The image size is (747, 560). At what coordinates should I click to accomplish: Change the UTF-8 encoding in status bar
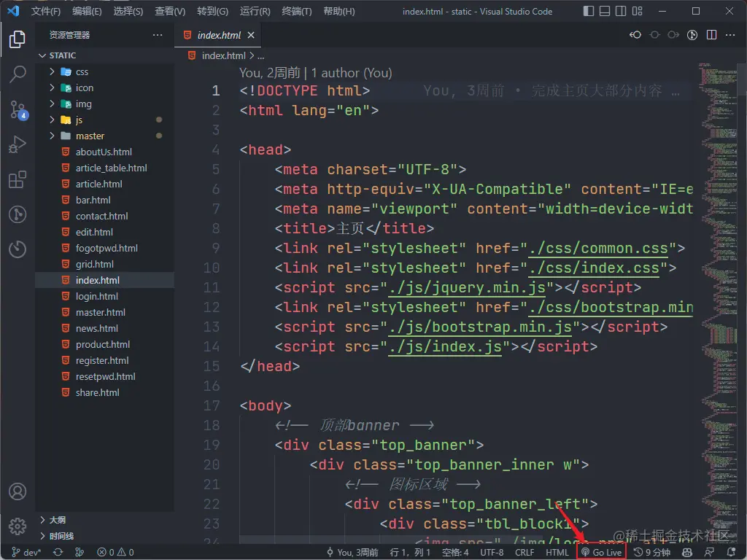click(492, 553)
